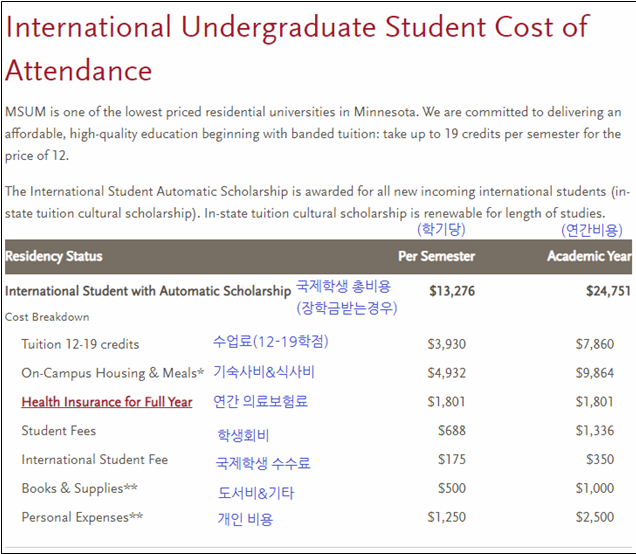The width and height of the screenshot is (636, 554).
Task: Click the Student Fees row label
Action: coord(59,431)
